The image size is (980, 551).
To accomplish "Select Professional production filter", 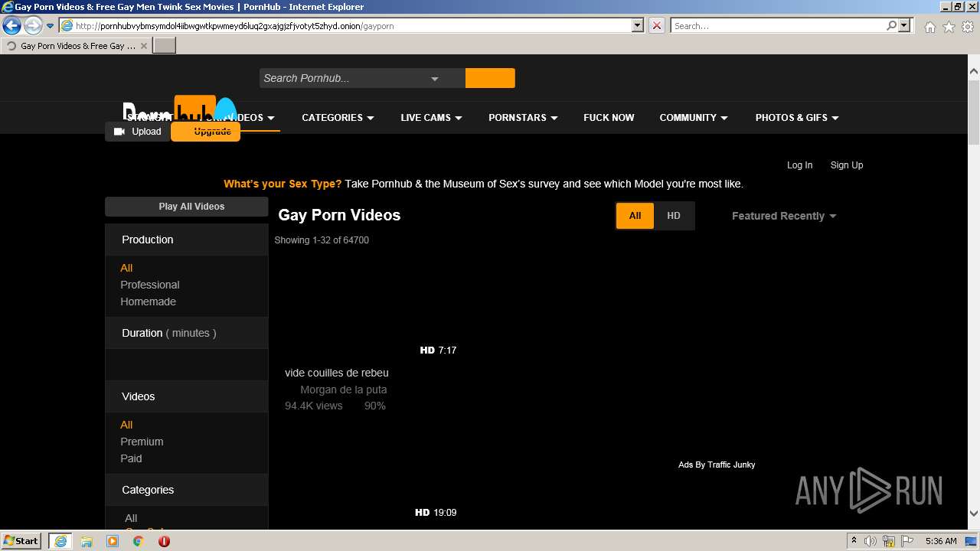I will (150, 285).
